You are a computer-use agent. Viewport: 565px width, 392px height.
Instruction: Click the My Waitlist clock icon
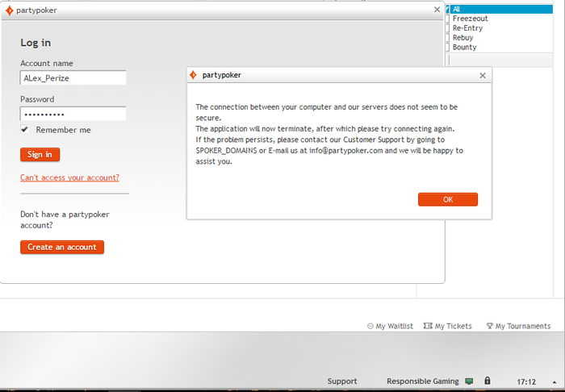click(370, 326)
